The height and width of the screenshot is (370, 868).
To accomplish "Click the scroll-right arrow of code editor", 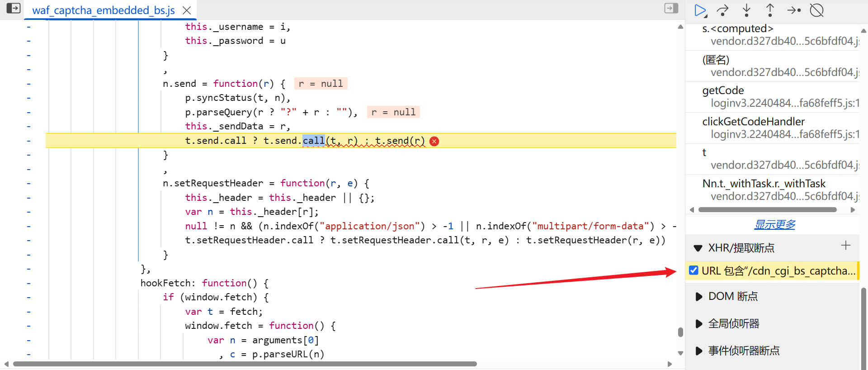I will coord(670,364).
